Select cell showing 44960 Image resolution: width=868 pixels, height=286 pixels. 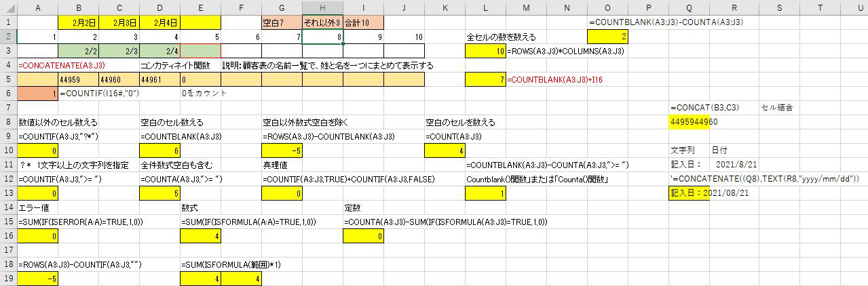tap(119, 79)
